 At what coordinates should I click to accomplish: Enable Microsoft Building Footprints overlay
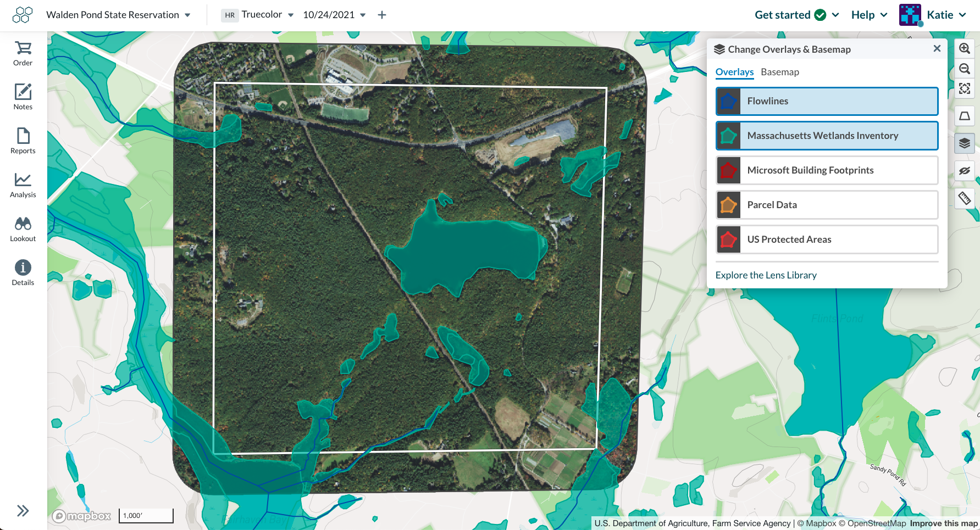[827, 170]
